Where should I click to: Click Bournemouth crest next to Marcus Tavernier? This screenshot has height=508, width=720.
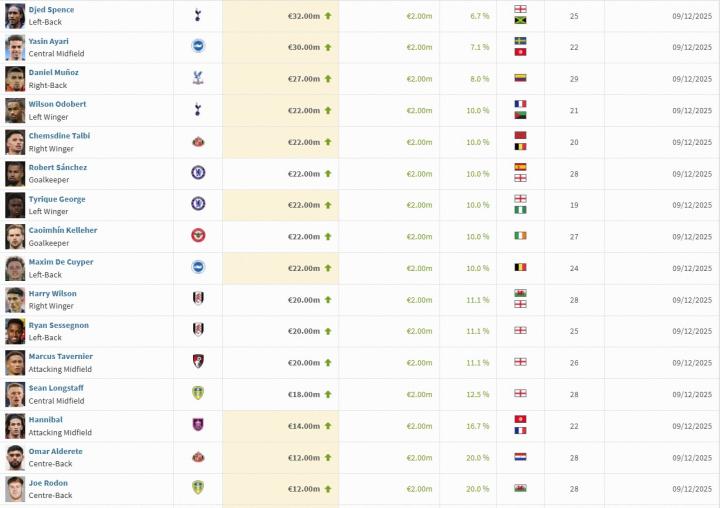click(x=198, y=362)
